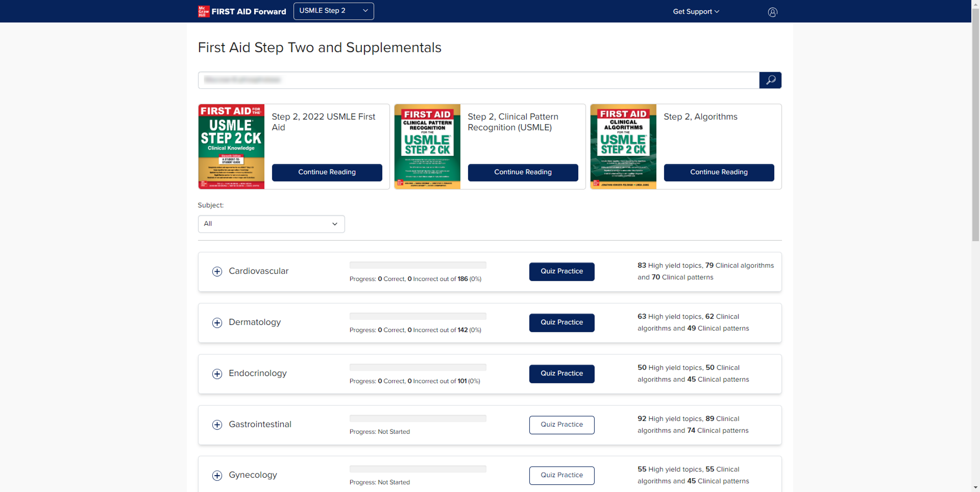Screen dimensions: 980x492
Task: Continue Reading Step 2 2022 USMLE First Aid
Action: tap(327, 172)
